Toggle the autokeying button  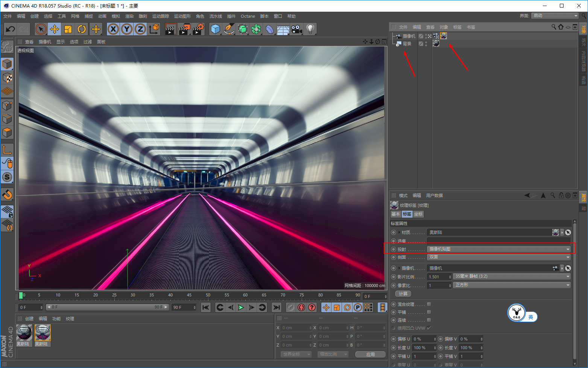point(301,307)
